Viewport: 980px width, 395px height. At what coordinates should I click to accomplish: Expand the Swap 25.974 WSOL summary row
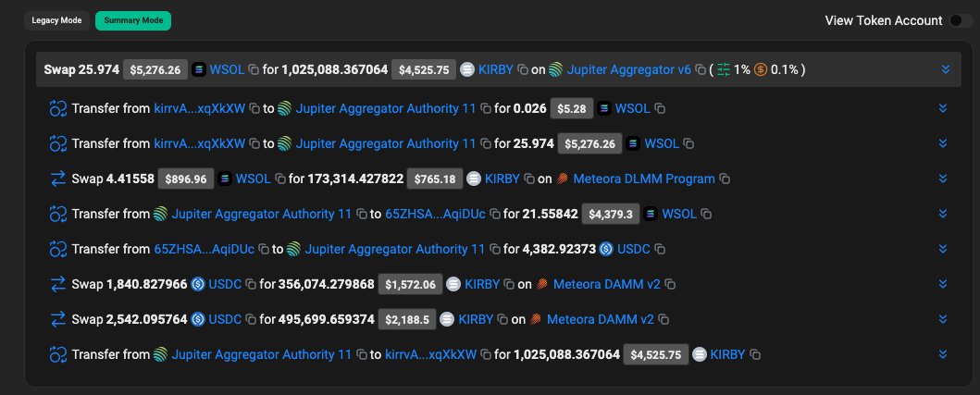click(946, 69)
